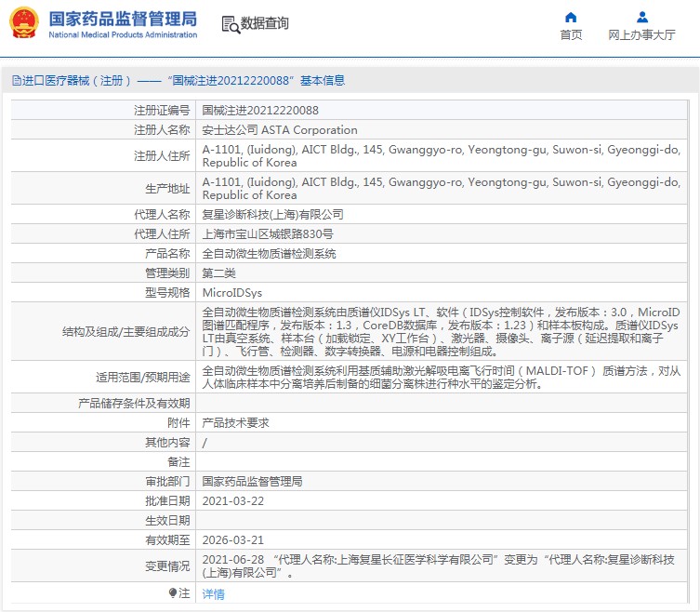This screenshot has width=700, height=612.
Task: Open 网上办事大厅 online service hall
Action: click(641, 34)
